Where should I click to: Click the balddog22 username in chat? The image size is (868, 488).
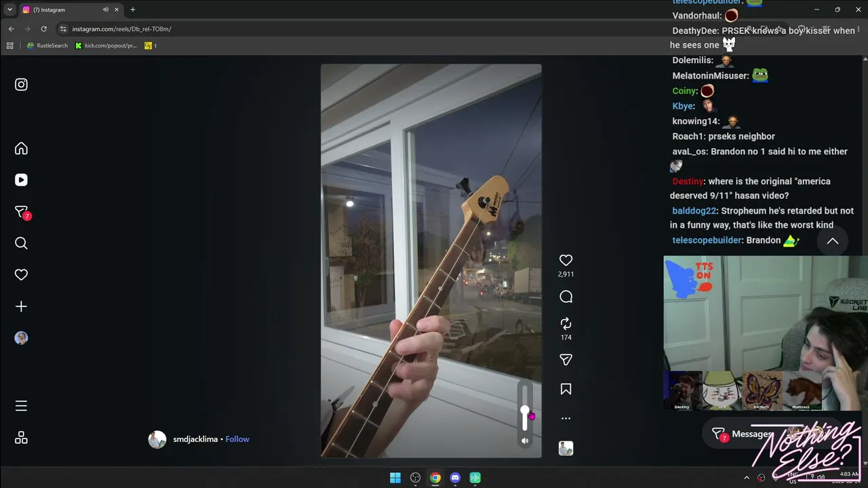pyautogui.click(x=694, y=211)
